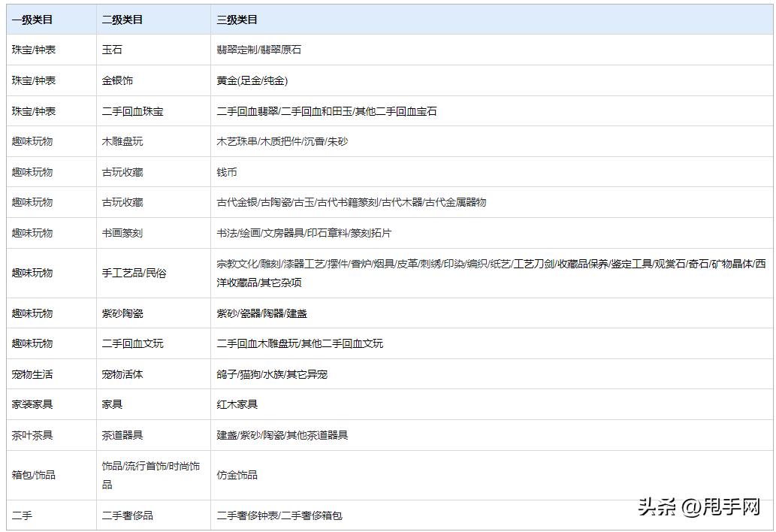Open the 茶道器具 category cell
Image resolution: width=776 pixels, height=532 pixels.
tap(124, 434)
